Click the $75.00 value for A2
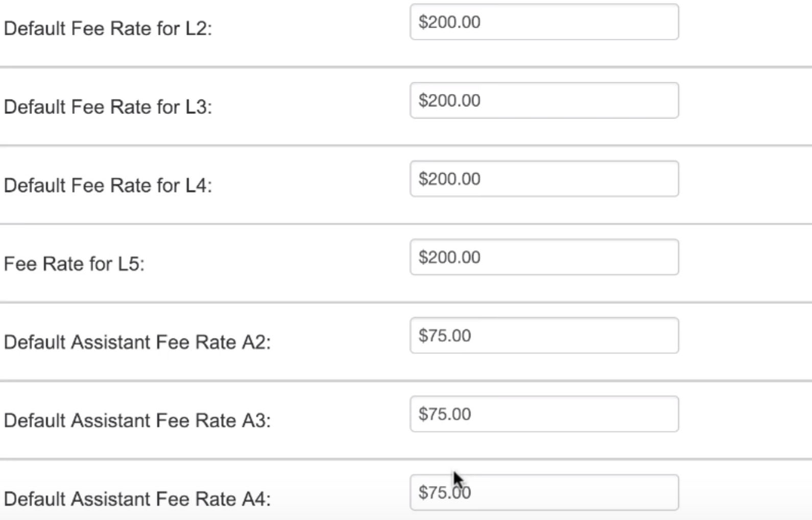This screenshot has width=812, height=520. [x=445, y=336]
